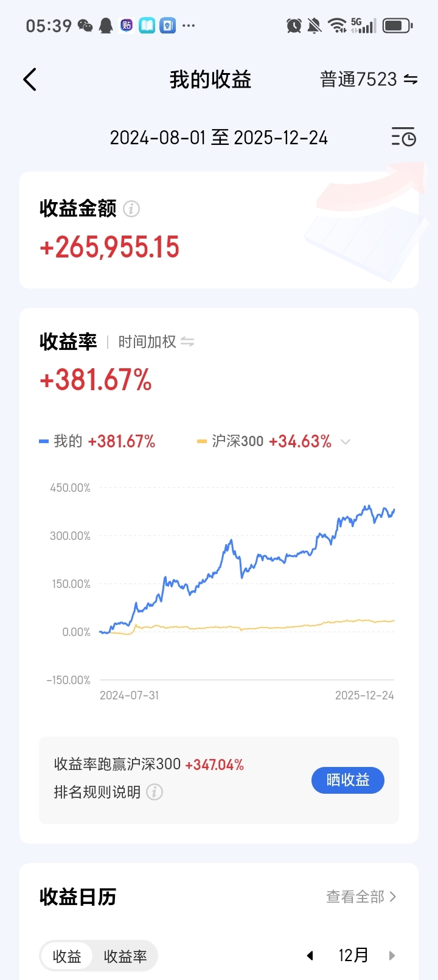Switch calendar to 收益率 view
The height and width of the screenshot is (980, 438).
[x=125, y=956]
